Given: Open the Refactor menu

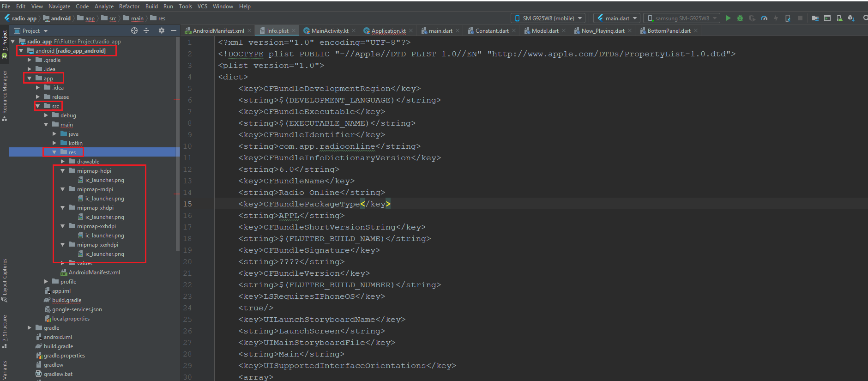Looking at the screenshot, I should click(x=129, y=6).
